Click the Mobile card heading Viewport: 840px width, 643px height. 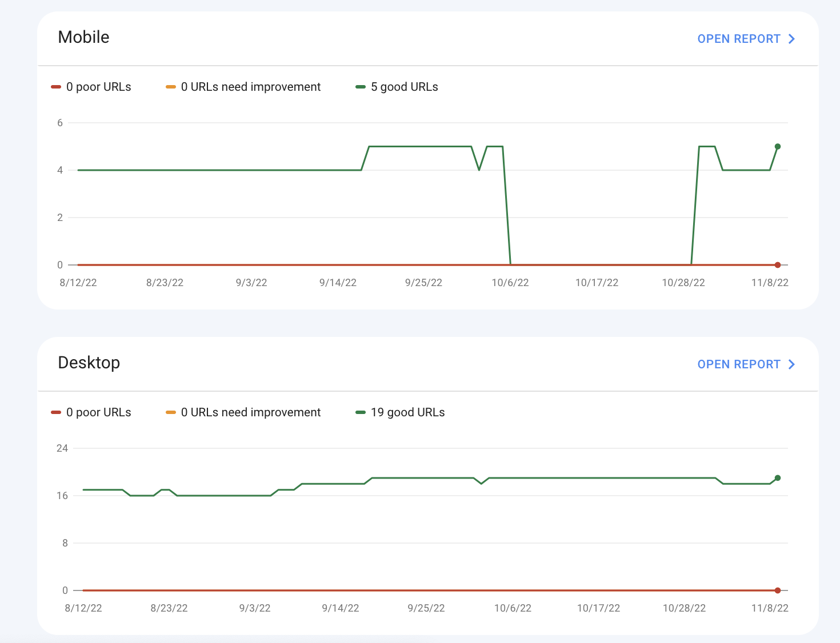[x=83, y=37]
